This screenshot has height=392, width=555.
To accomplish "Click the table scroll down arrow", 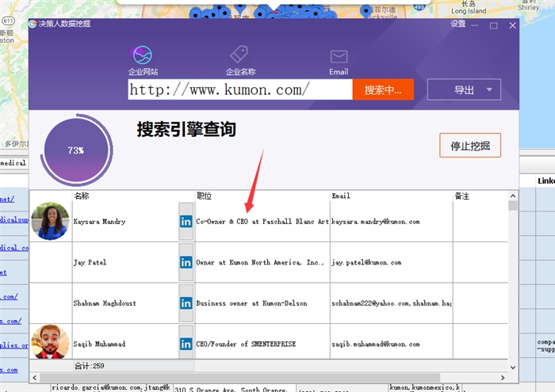I will point(513,367).
